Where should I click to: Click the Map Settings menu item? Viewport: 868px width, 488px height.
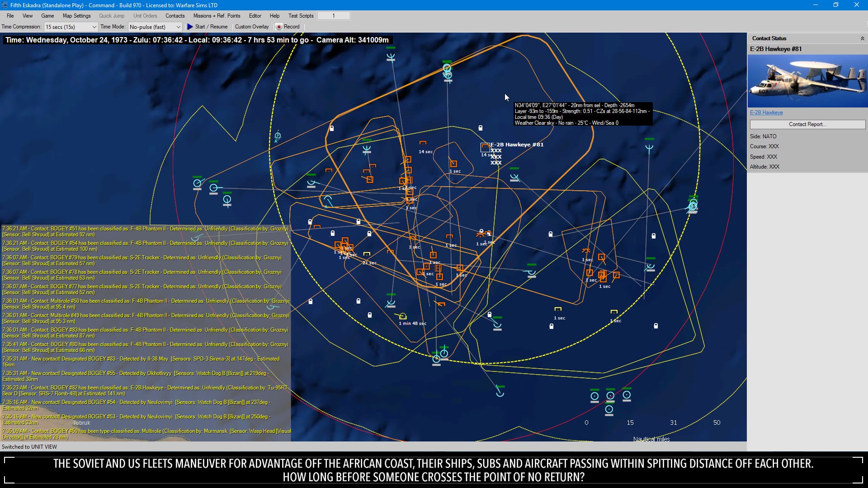point(76,15)
